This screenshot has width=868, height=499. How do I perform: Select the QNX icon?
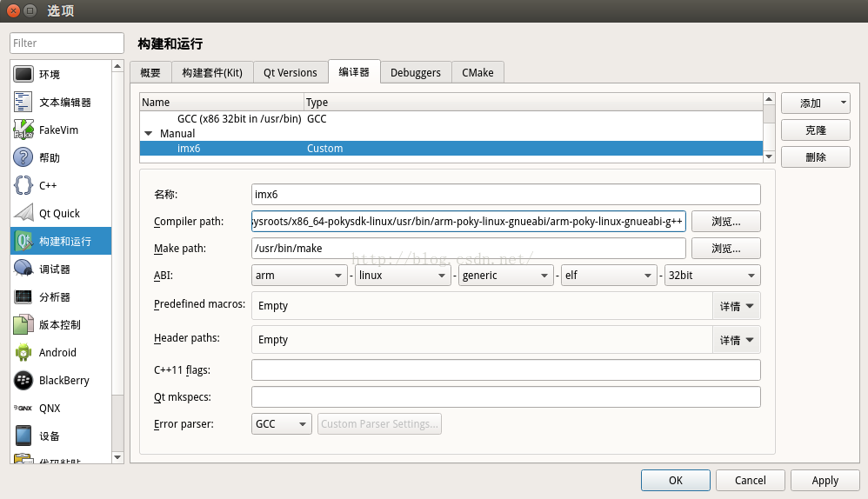pyautogui.click(x=23, y=408)
